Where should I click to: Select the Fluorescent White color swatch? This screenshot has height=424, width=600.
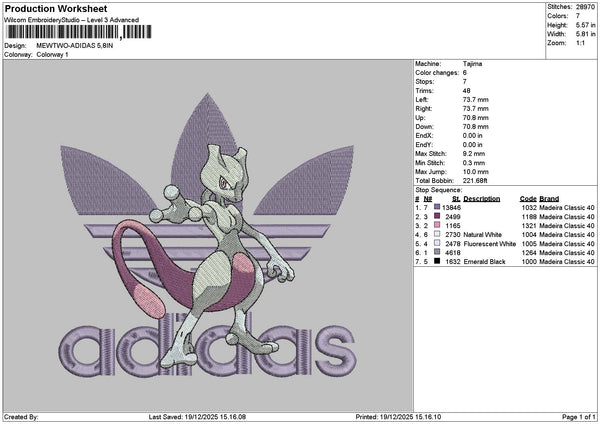click(x=437, y=243)
